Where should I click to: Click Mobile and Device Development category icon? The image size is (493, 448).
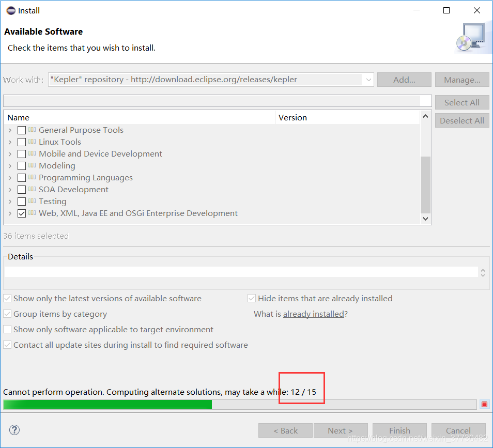click(x=32, y=153)
